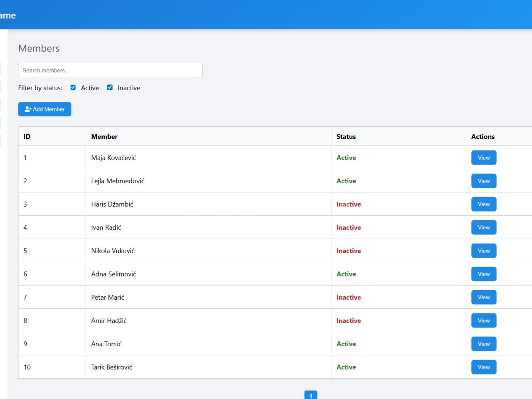Screen dimensions: 532x399
Task: Click the ID column header
Action: click(x=27, y=137)
